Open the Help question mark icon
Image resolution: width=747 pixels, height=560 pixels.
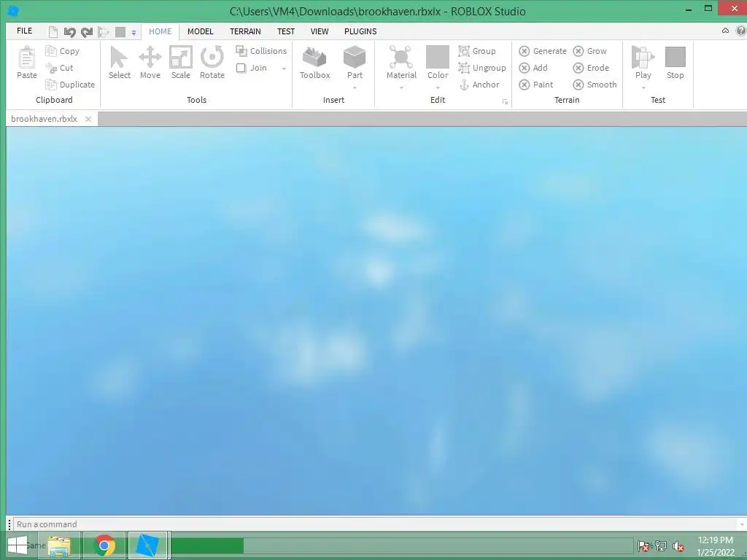pyautogui.click(x=741, y=31)
